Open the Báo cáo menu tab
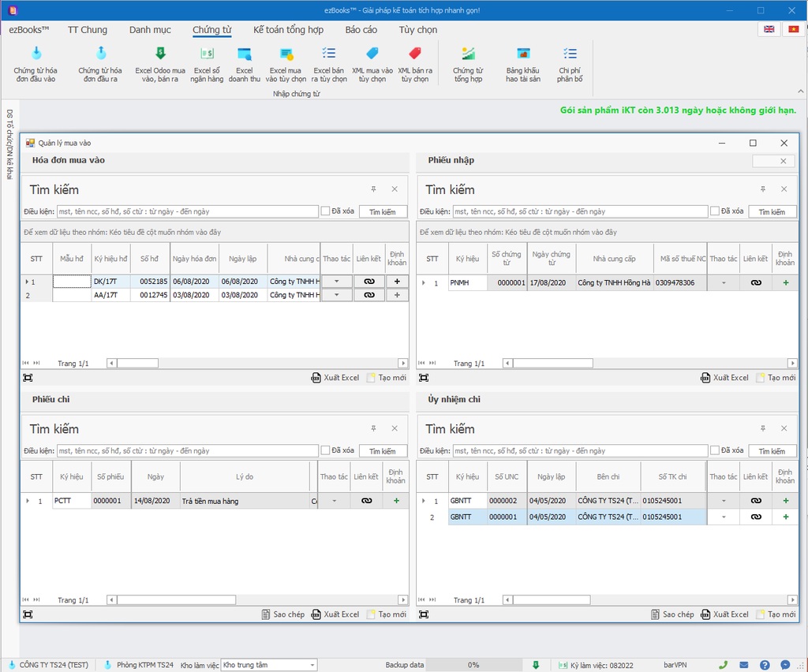 [x=361, y=30]
